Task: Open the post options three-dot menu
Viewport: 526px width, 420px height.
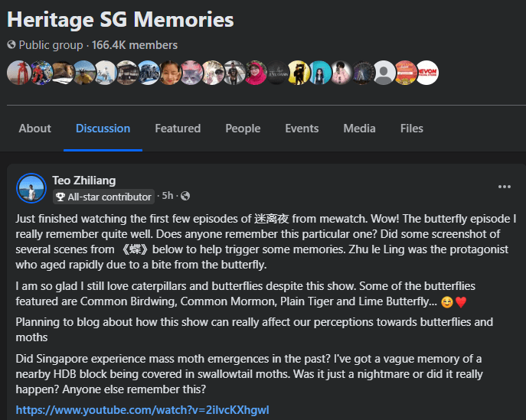Action: [x=504, y=187]
